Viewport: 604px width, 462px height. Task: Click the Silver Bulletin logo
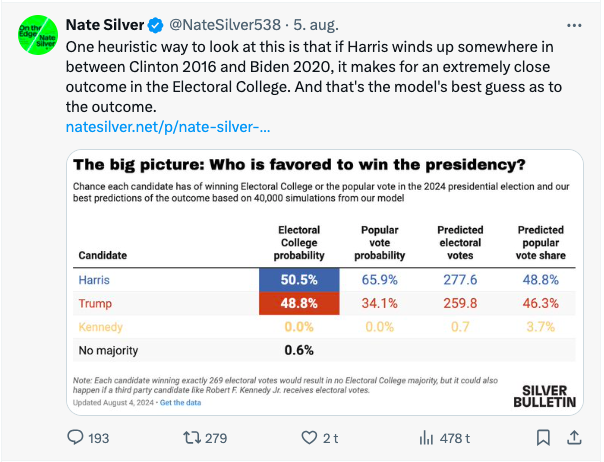544,396
